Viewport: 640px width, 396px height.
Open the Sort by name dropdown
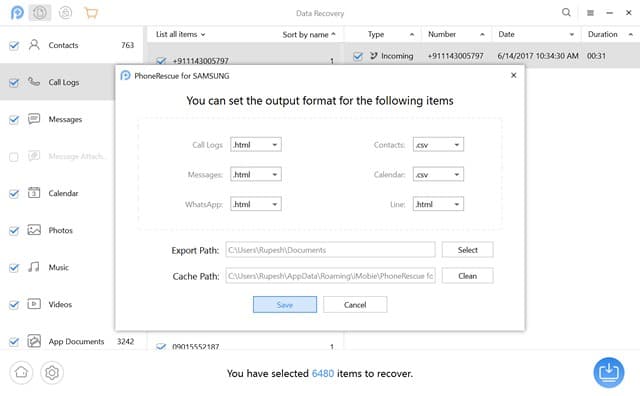[309, 35]
